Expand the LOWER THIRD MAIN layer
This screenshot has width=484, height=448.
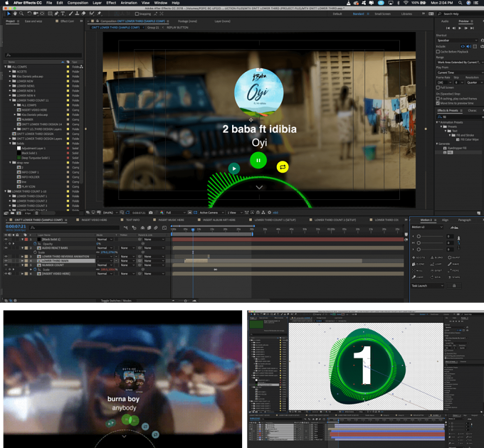[22, 261]
